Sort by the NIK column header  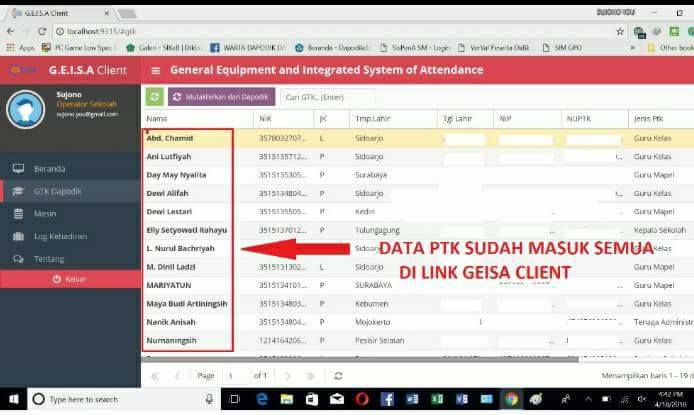tap(283, 119)
